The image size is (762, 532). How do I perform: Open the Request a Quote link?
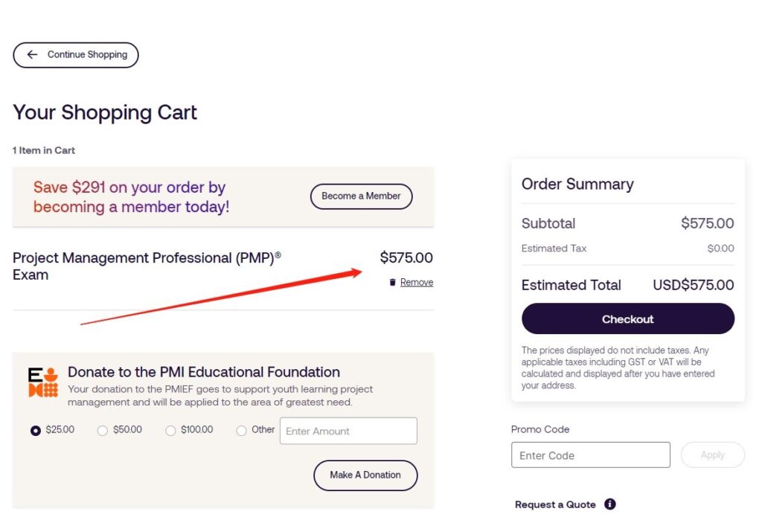[555, 504]
